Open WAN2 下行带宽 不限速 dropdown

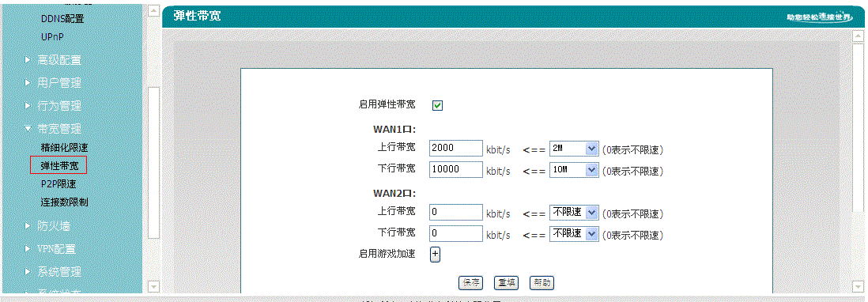click(x=574, y=234)
